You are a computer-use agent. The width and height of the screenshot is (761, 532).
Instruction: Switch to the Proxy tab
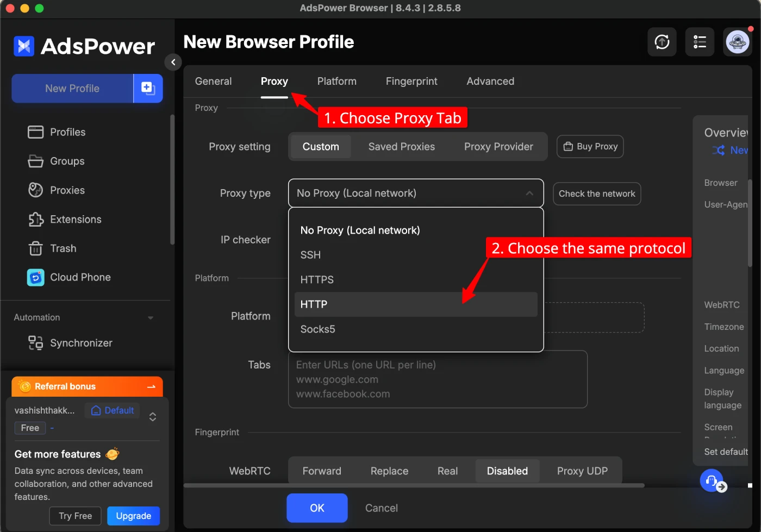click(275, 81)
